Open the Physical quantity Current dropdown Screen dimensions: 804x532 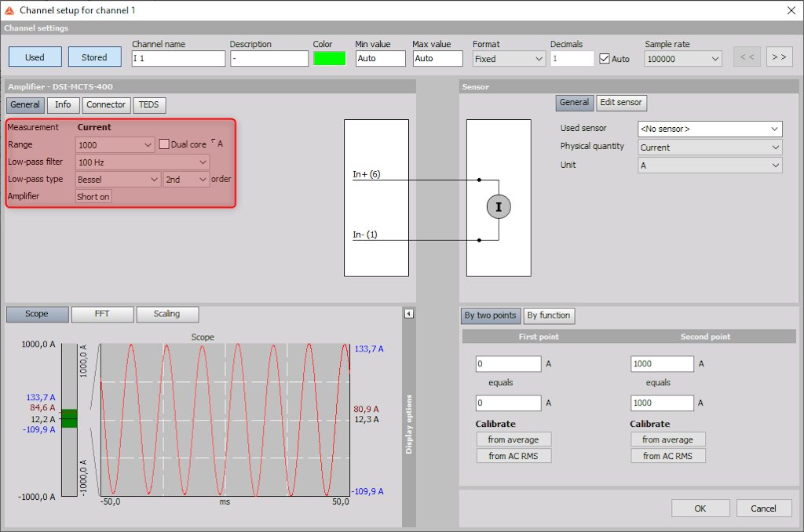point(710,148)
